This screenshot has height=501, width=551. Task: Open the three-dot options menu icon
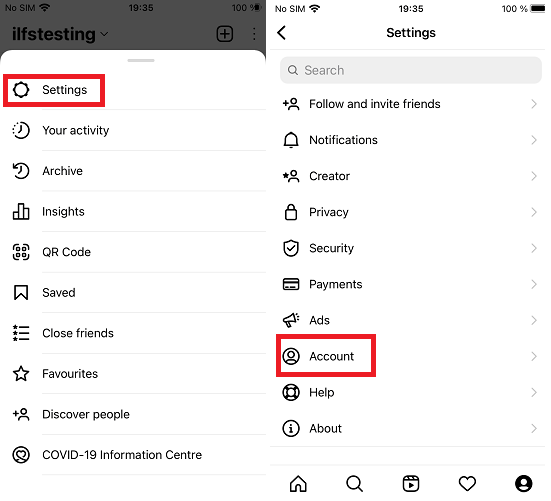(254, 34)
